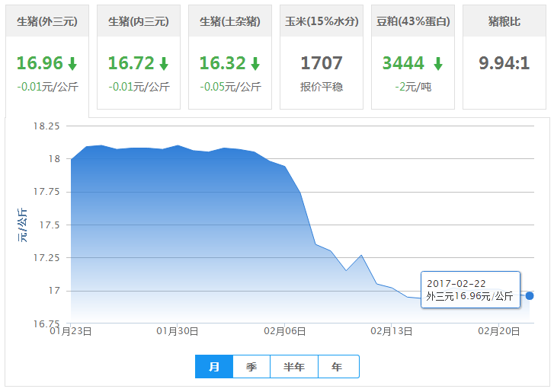Click green down arrow beside 16.32
This screenshot has width=554, height=392.
[x=255, y=64]
